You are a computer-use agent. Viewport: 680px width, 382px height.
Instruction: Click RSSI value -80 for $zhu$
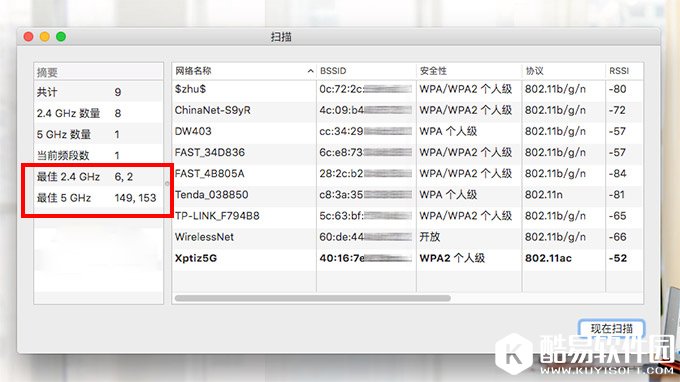coord(617,89)
